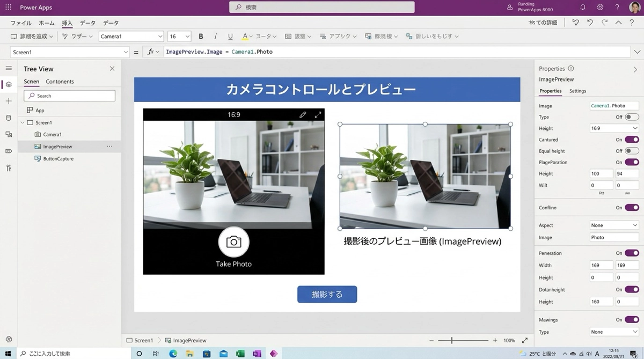Open the Aspect dropdown set to None
Screen dimensions: 644x359
[613, 225]
